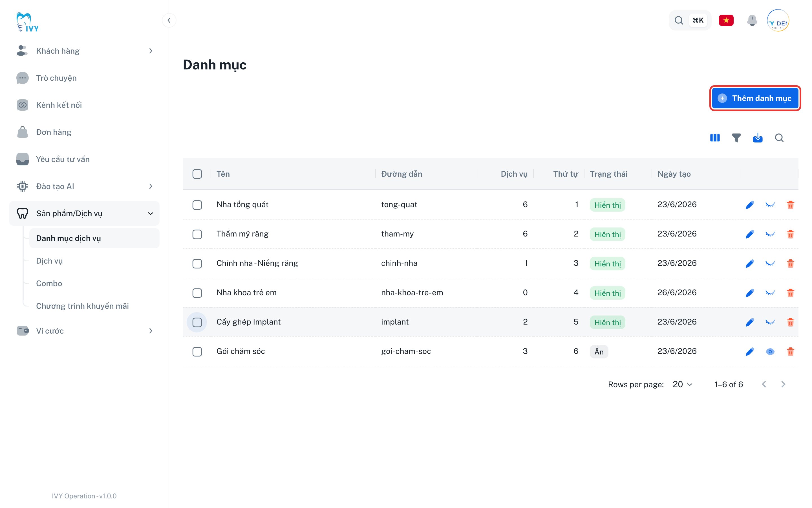
Task: Click the ⌘K shortcut badge
Action: point(698,20)
